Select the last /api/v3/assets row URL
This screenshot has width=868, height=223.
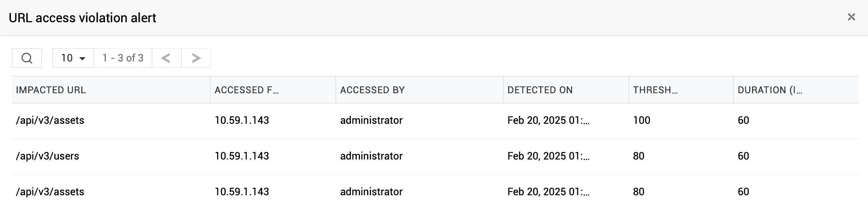click(50, 192)
